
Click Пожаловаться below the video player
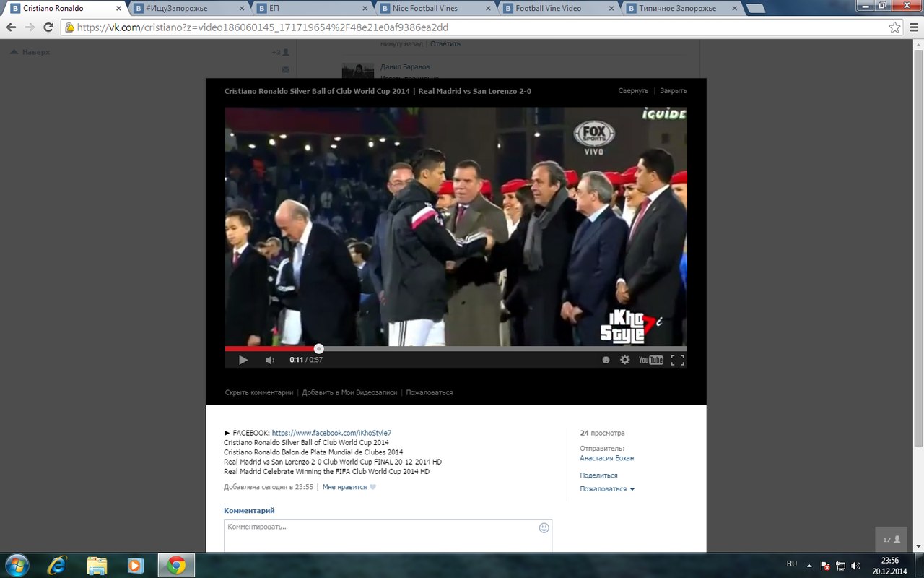430,392
